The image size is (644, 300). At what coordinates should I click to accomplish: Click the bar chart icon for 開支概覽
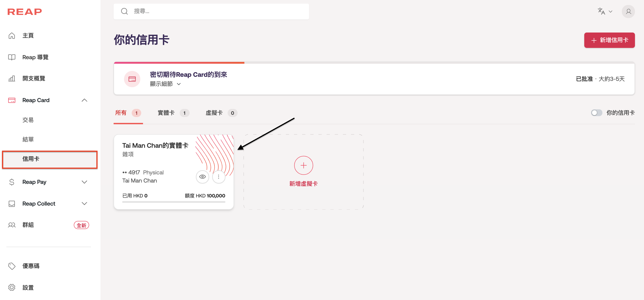point(12,79)
